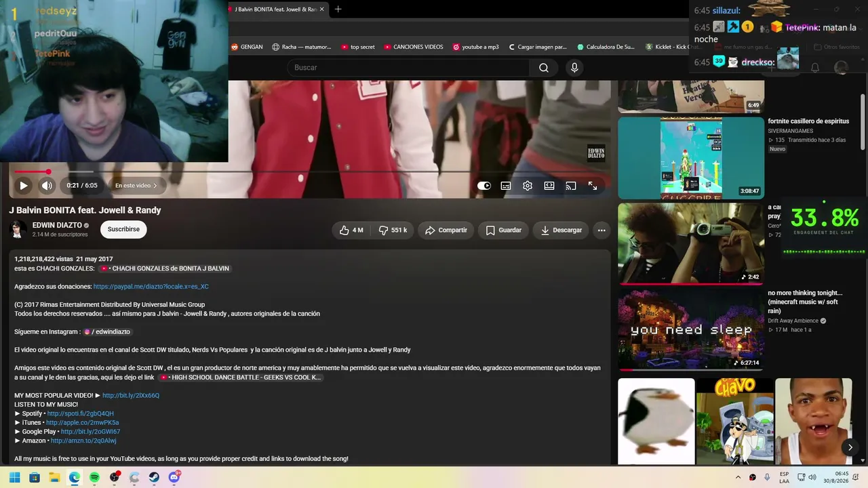This screenshot has height=488, width=868.
Task: Open the 'fortnite casillero de espiritus' title
Action: click(808, 121)
